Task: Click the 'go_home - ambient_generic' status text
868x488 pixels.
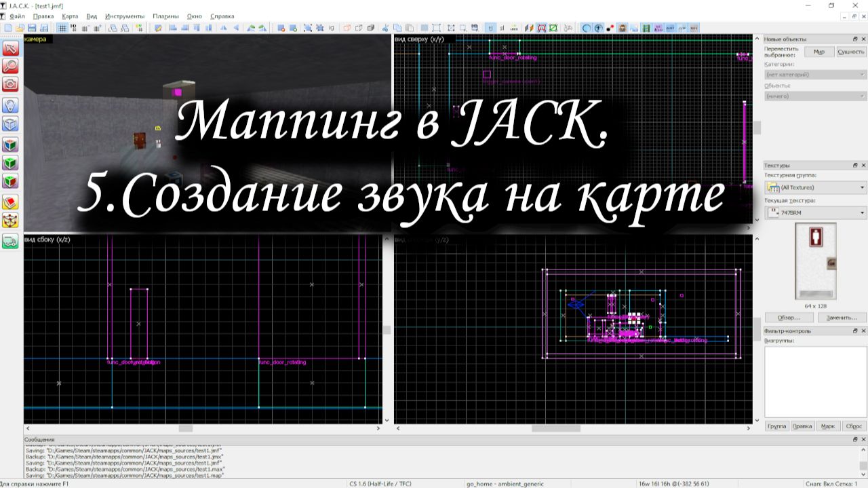Action: pyautogui.click(x=505, y=483)
